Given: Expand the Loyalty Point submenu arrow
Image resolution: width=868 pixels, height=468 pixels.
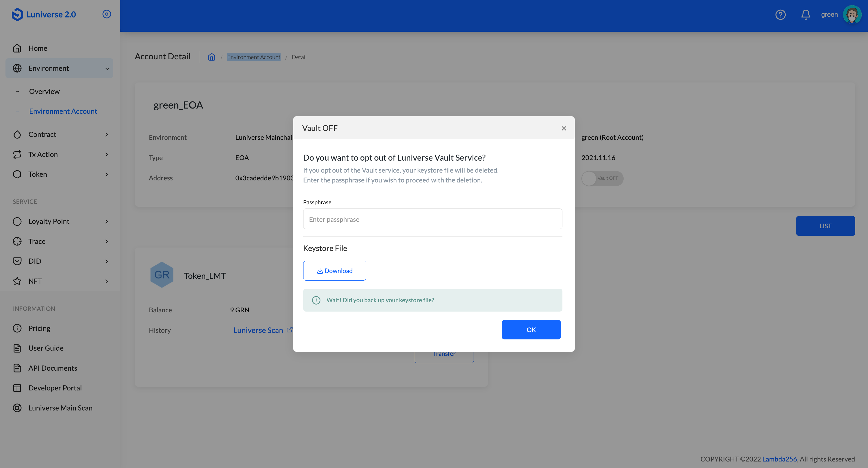Looking at the screenshot, I should pyautogui.click(x=107, y=221).
